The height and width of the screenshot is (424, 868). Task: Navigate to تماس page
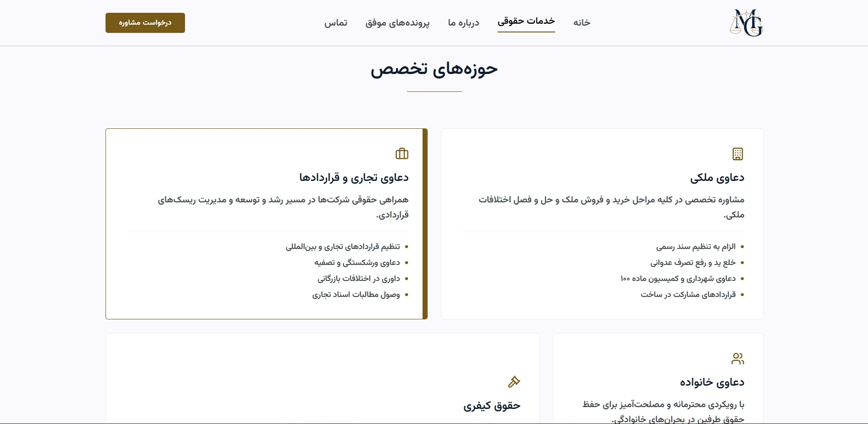[x=336, y=22]
